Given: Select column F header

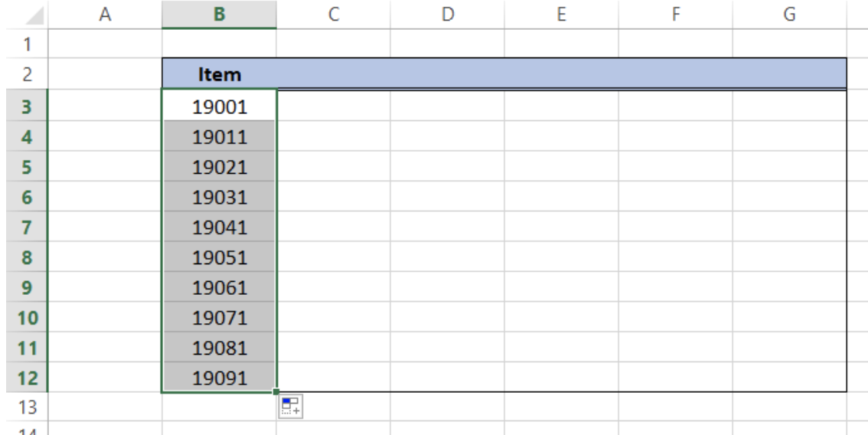Looking at the screenshot, I should pos(675,15).
